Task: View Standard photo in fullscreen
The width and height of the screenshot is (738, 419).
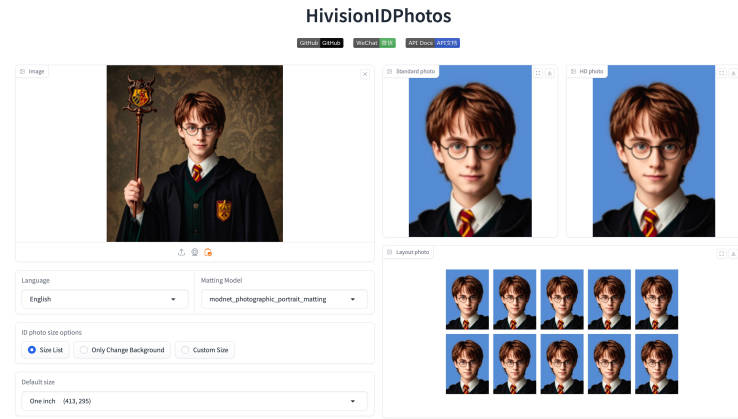Action: click(538, 73)
